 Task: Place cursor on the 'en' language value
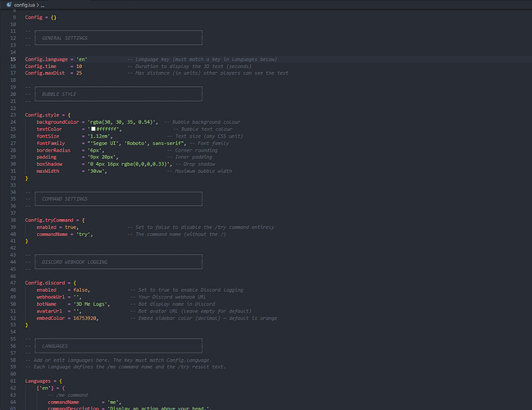point(82,60)
